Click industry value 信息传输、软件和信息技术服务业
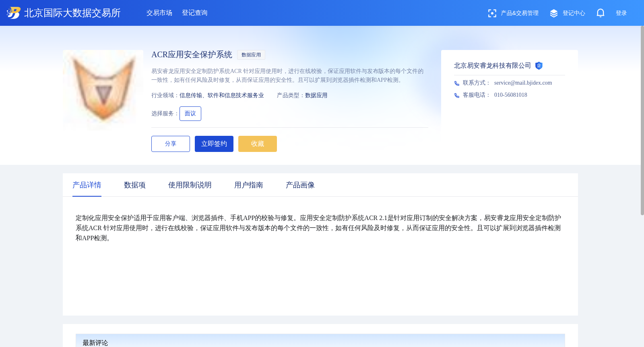This screenshot has width=644, height=347. tap(222, 96)
